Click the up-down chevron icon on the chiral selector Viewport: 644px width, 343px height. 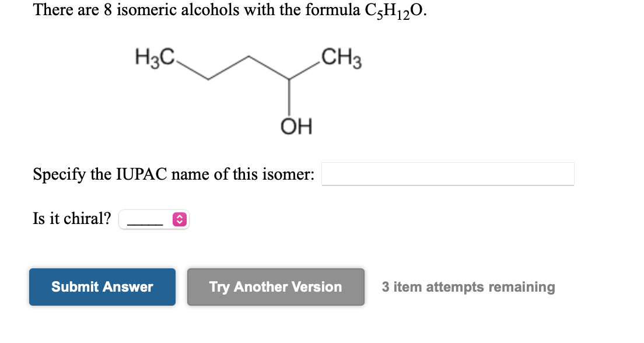click(x=180, y=219)
